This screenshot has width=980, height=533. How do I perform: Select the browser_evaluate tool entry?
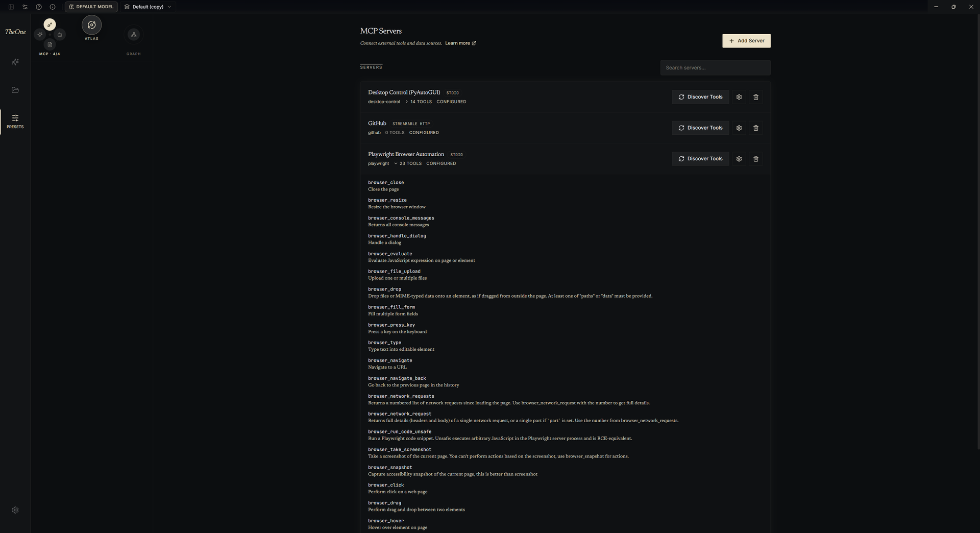click(x=422, y=257)
